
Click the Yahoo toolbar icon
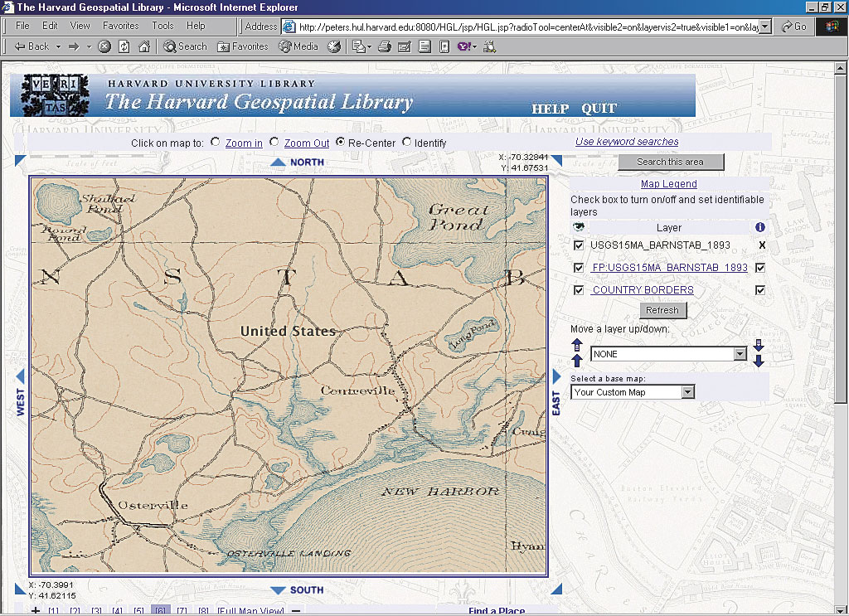coord(464,47)
